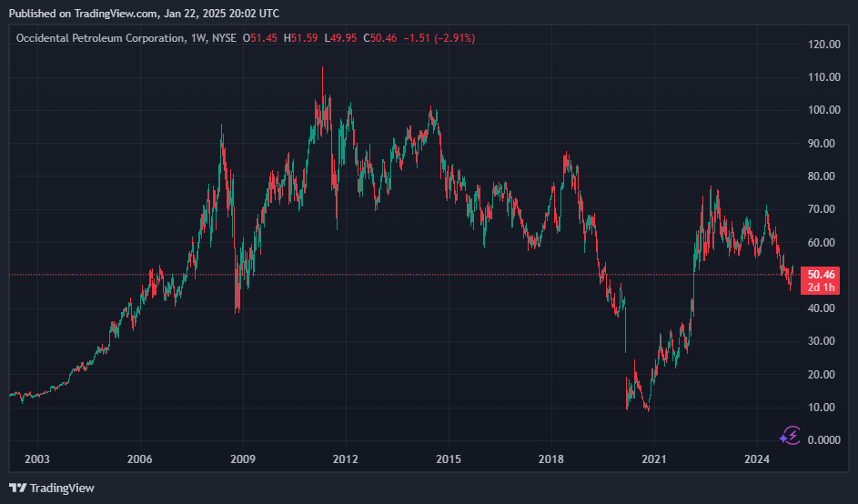Click the 2003 time axis label
Image resolution: width=858 pixels, height=504 pixels.
click(x=37, y=459)
